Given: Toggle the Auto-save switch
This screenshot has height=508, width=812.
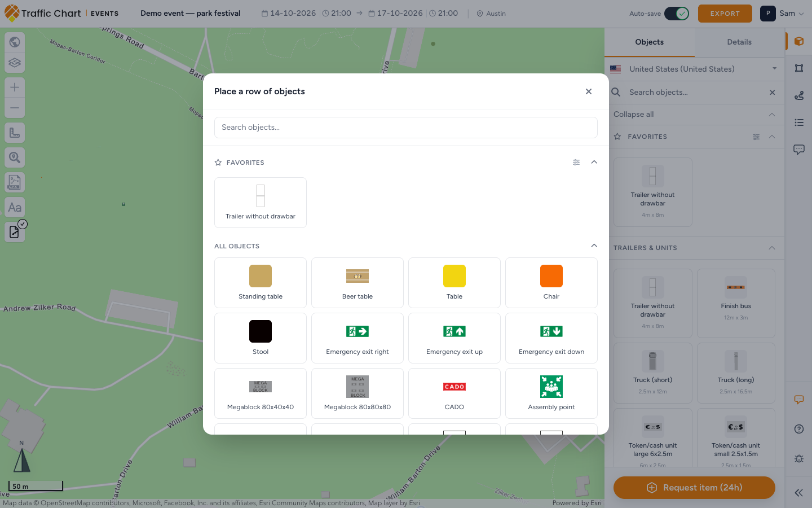Looking at the screenshot, I should point(677,14).
